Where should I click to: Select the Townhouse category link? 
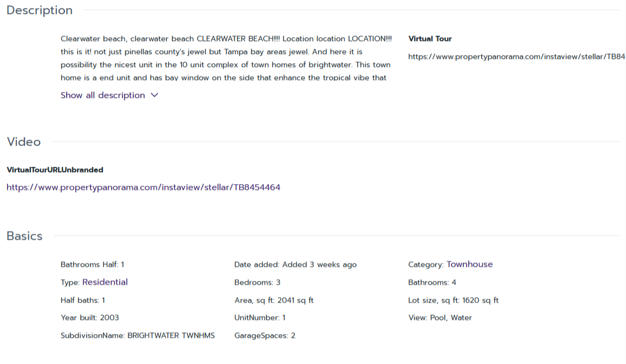(x=469, y=264)
